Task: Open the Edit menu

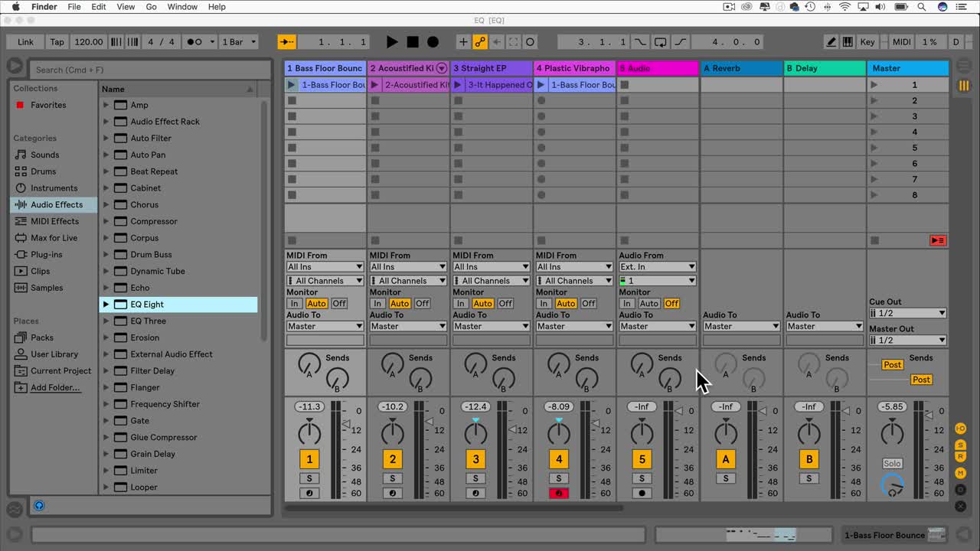Action: point(99,7)
